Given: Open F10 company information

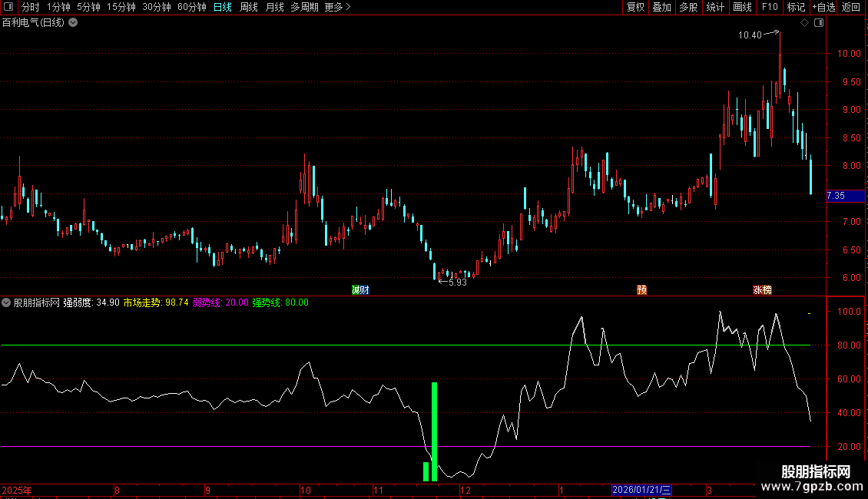Looking at the screenshot, I should click(x=770, y=7).
